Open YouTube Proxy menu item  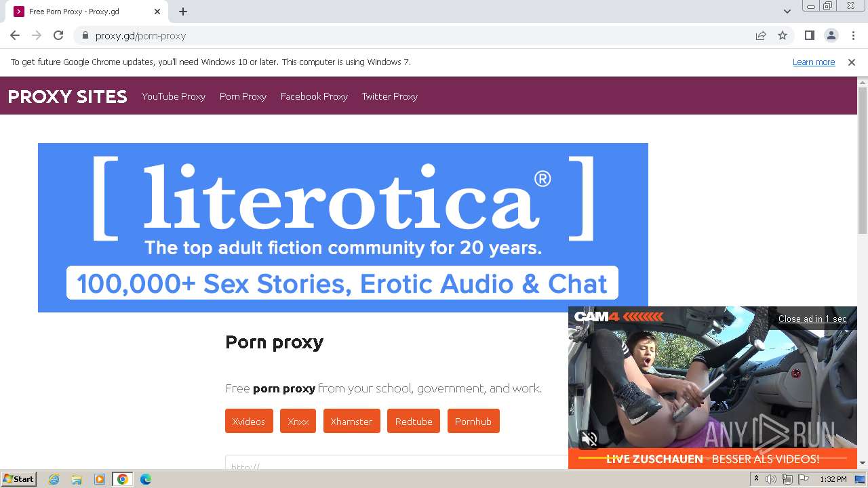tap(174, 96)
